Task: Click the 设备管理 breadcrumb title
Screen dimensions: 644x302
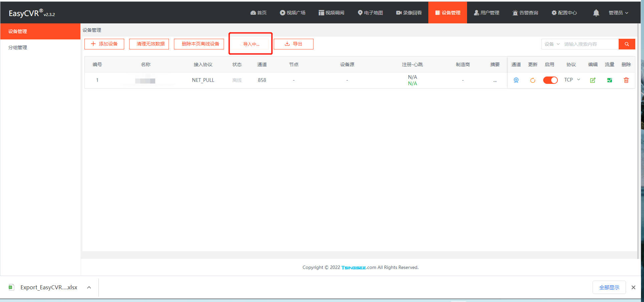Action: pos(92,30)
